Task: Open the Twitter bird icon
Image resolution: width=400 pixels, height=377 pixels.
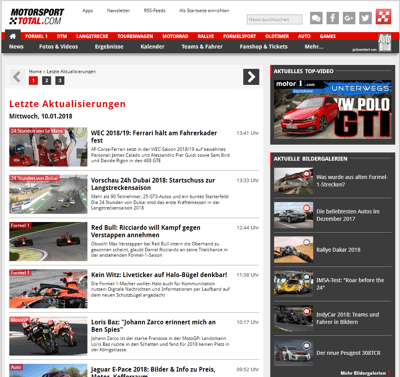Action: [x=365, y=18]
